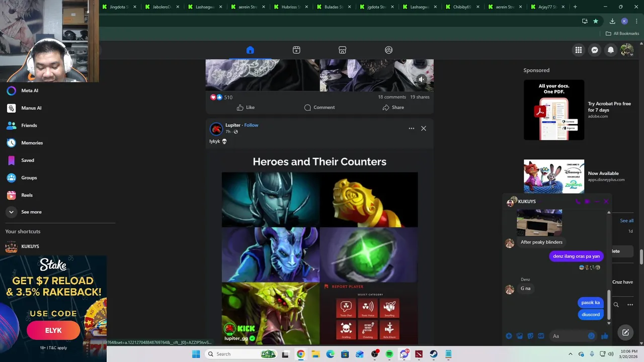View the 19 shares link
The width and height of the screenshot is (644, 362).
420,97
